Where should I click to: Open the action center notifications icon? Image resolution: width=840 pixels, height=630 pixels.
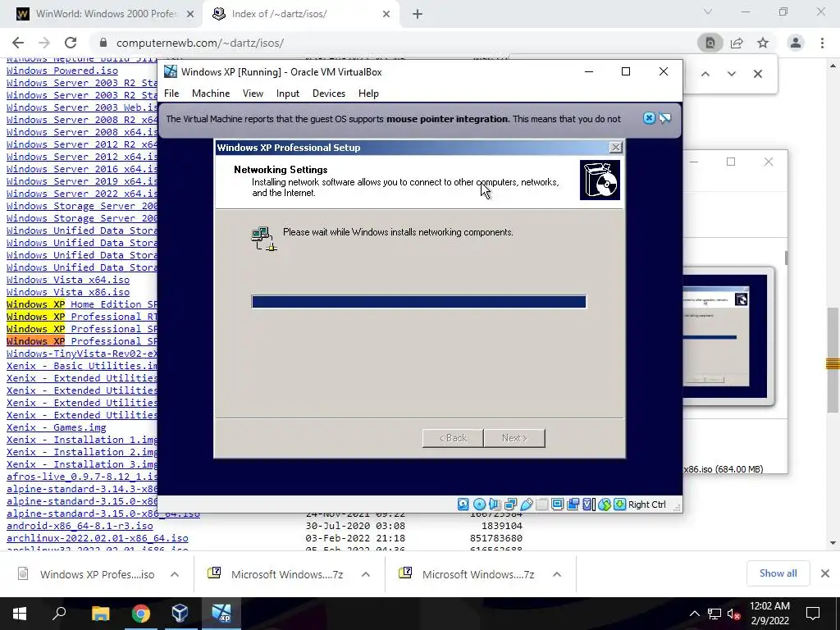pos(813,614)
